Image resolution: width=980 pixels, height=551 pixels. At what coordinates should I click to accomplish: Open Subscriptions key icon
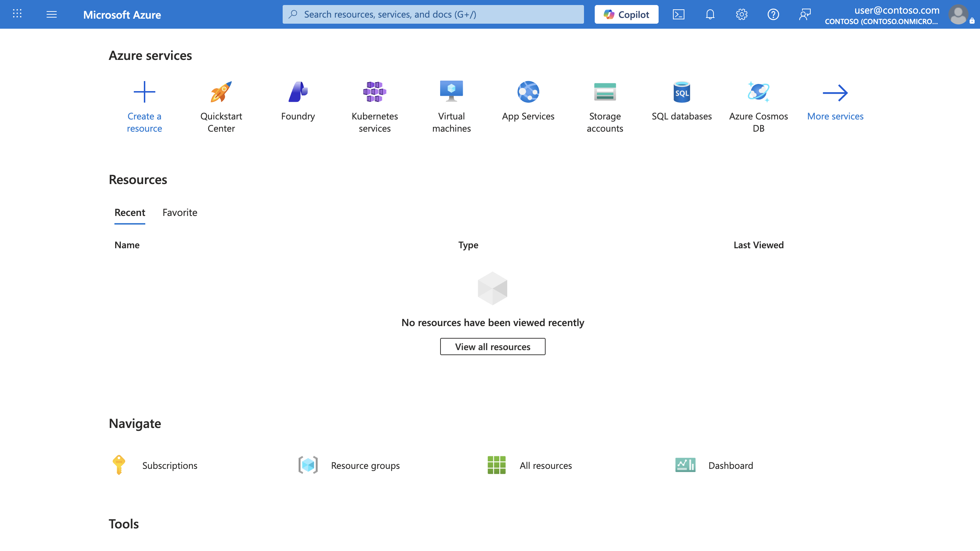119,465
